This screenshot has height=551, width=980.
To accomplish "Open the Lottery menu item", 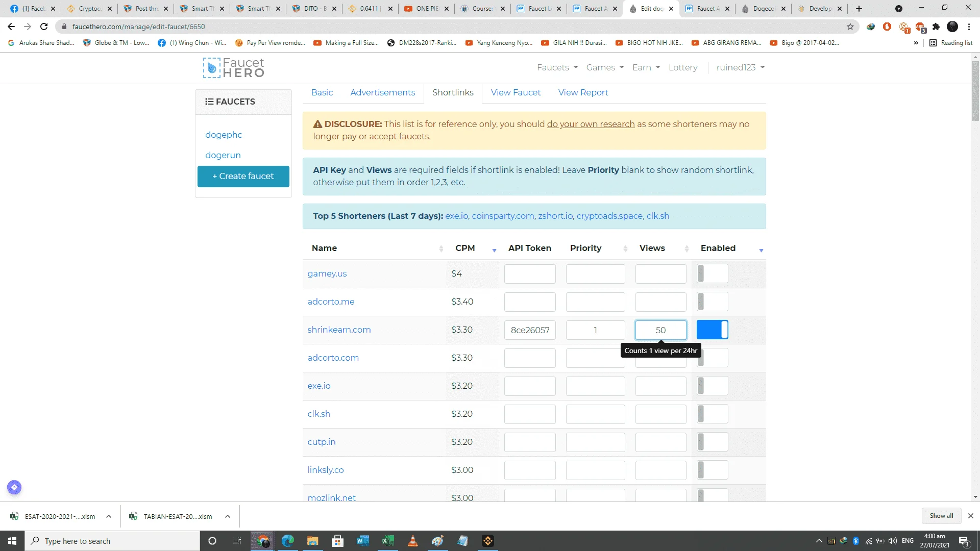I will (683, 67).
